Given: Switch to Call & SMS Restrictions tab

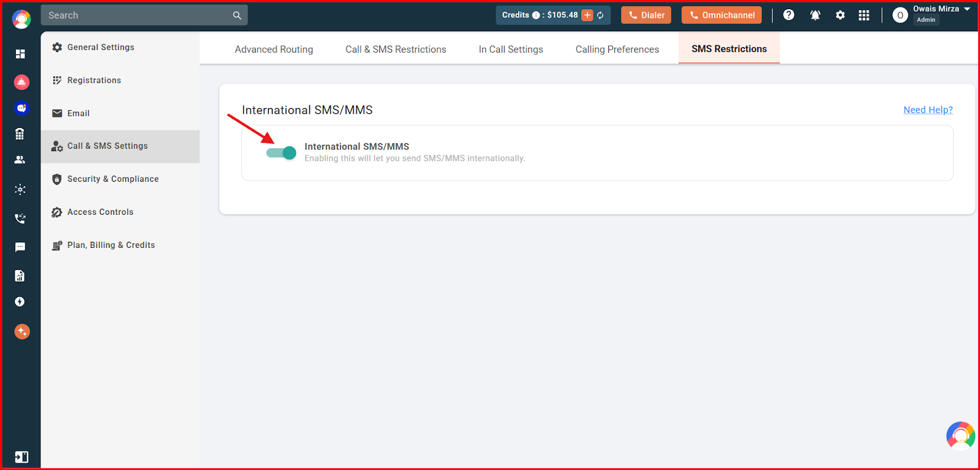Looking at the screenshot, I should [396, 49].
